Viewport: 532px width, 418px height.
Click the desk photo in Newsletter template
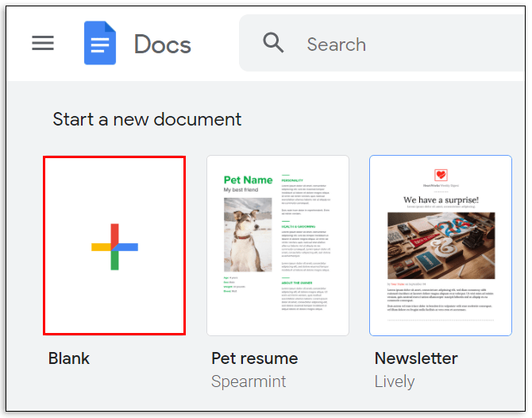pyautogui.click(x=441, y=246)
